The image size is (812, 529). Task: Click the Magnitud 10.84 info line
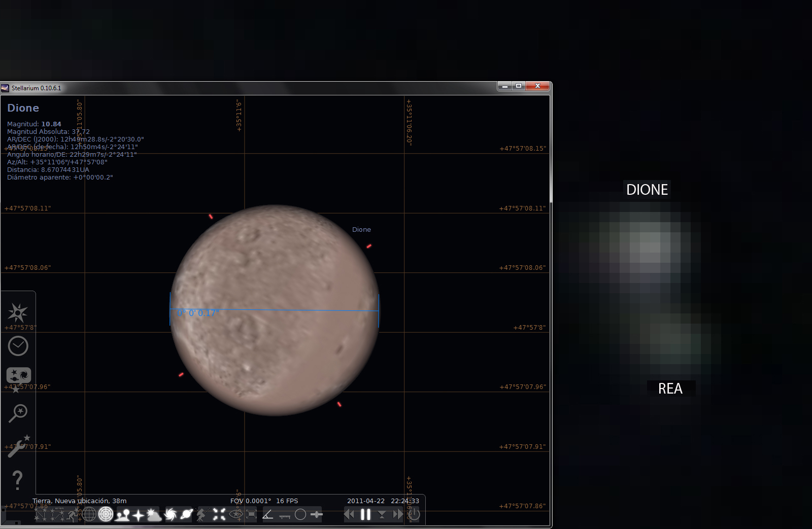coord(34,124)
